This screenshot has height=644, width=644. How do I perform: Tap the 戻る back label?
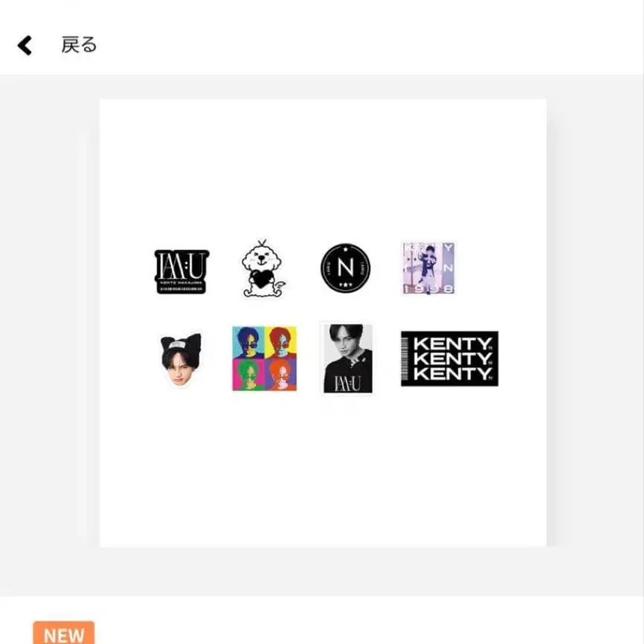(79, 45)
